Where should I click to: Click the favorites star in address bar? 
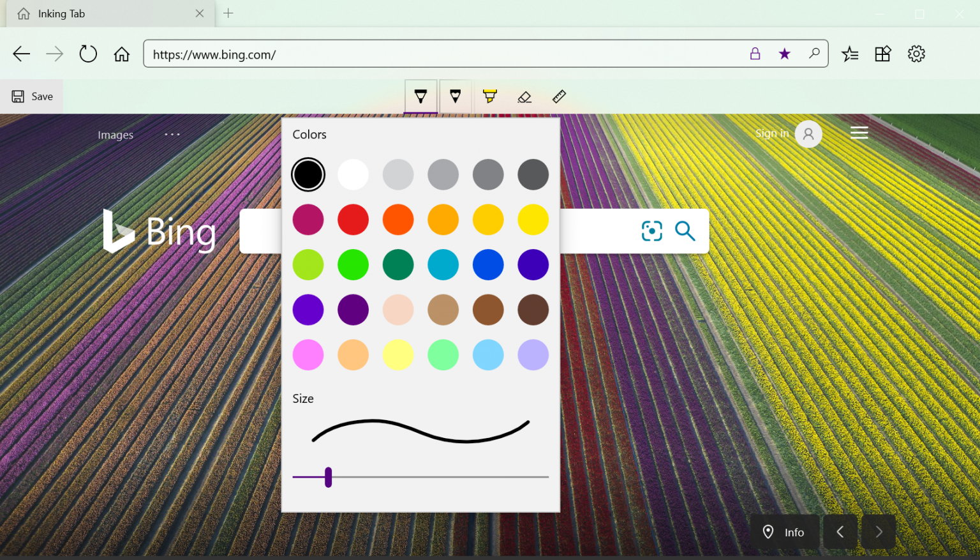[x=784, y=54]
